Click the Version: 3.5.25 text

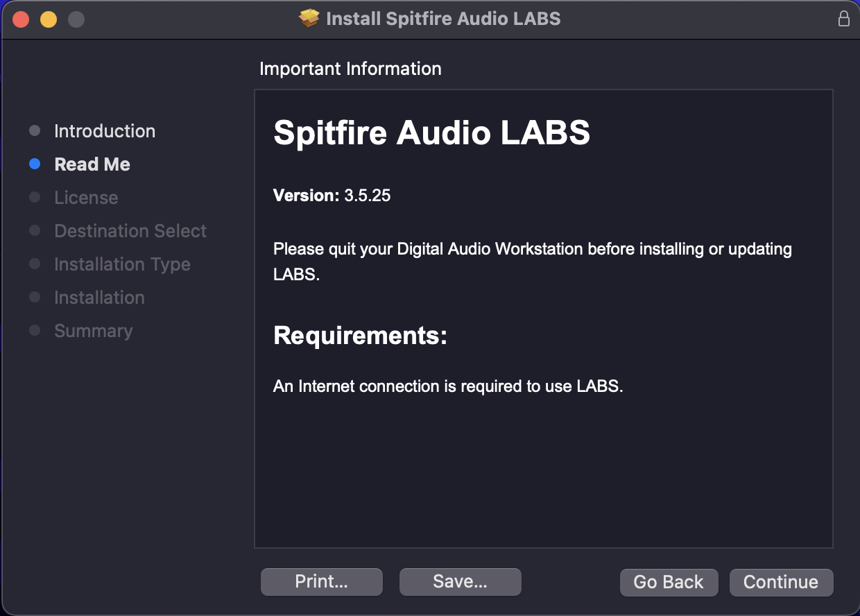click(x=332, y=196)
